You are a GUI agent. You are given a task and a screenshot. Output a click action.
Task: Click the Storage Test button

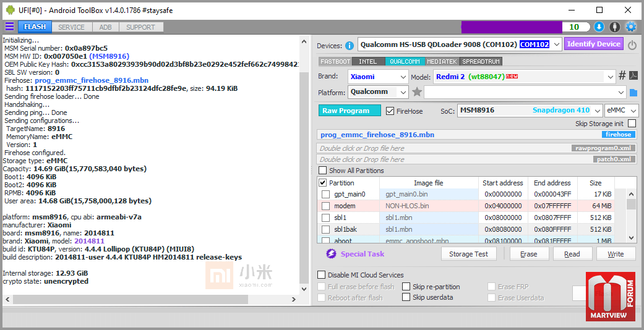coord(468,254)
